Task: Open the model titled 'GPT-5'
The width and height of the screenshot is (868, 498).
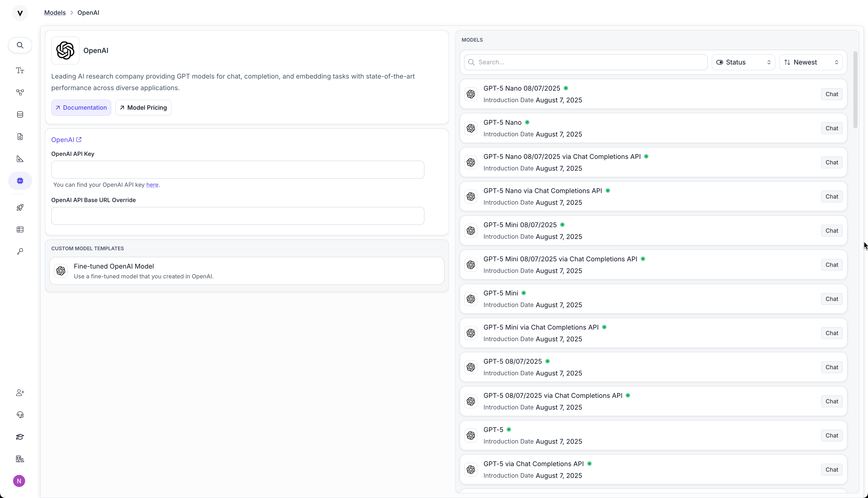Action: pyautogui.click(x=653, y=435)
